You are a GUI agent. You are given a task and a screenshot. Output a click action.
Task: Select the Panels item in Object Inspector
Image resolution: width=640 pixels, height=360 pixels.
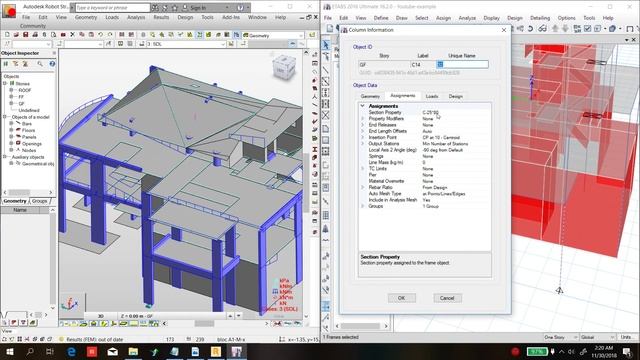point(29,137)
